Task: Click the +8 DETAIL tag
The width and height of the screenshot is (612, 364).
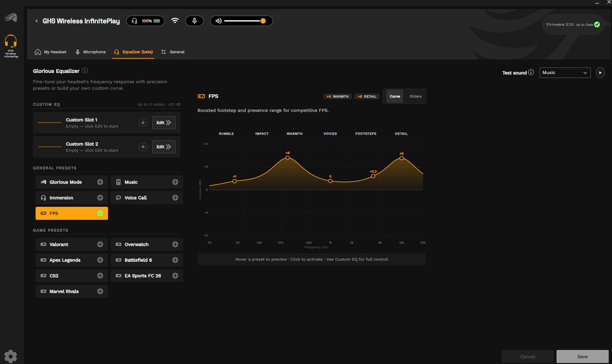Action: (367, 97)
